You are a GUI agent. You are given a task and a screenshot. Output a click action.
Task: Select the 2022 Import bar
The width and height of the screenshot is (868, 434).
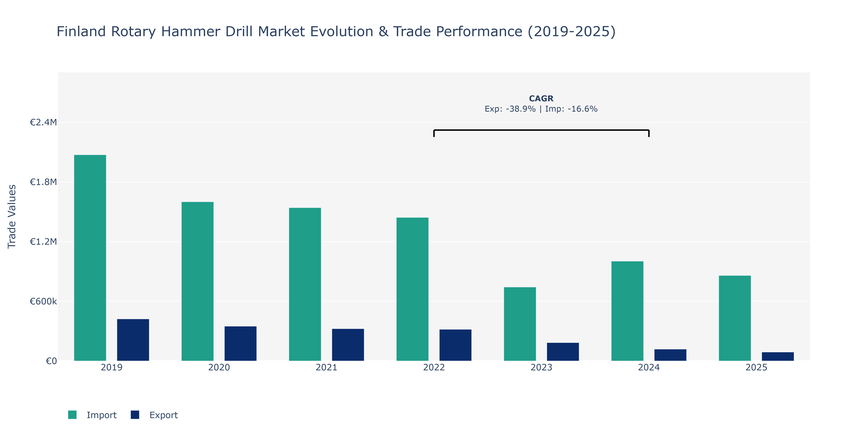pos(412,289)
